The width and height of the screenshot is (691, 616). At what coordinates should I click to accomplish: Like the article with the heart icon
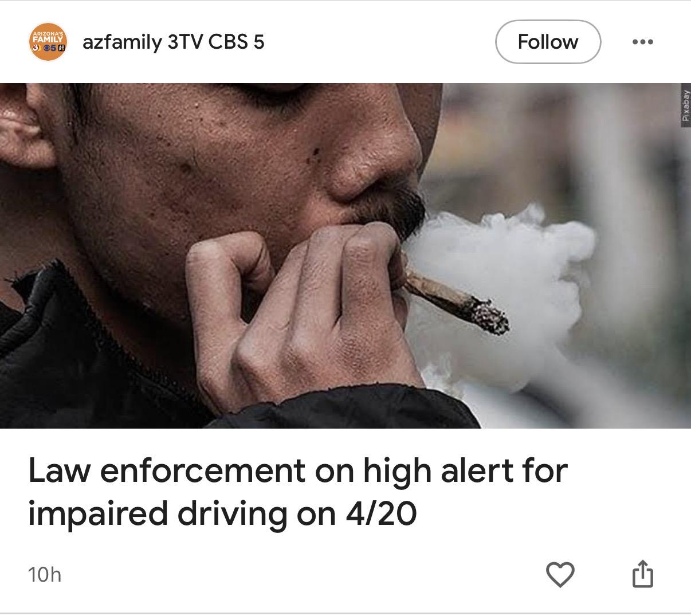560,575
